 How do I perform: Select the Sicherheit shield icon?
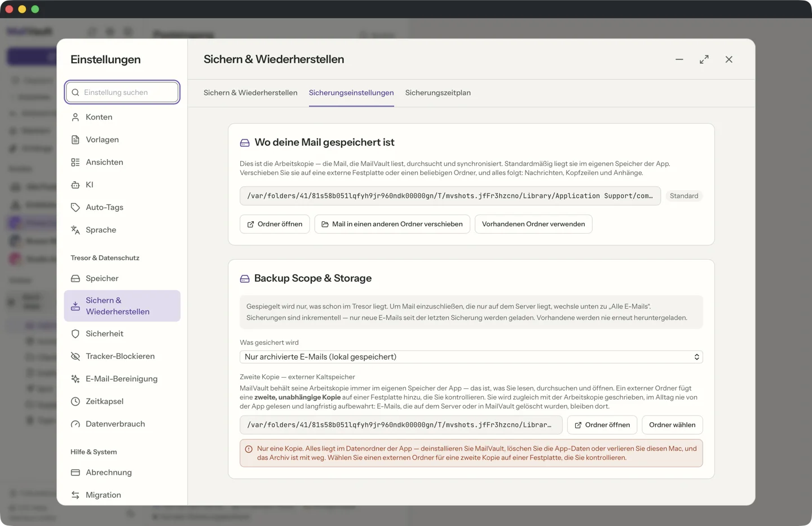[75, 334]
